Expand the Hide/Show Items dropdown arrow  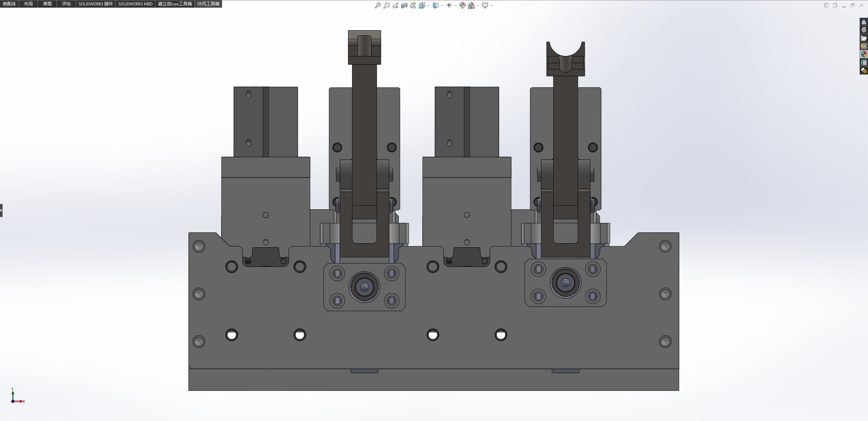point(456,5)
